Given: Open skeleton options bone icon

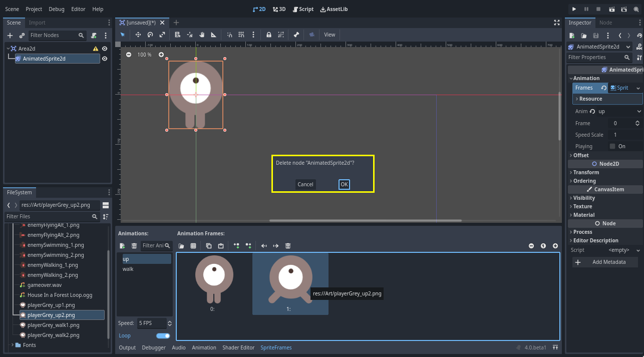Looking at the screenshot, I should tap(296, 35).
